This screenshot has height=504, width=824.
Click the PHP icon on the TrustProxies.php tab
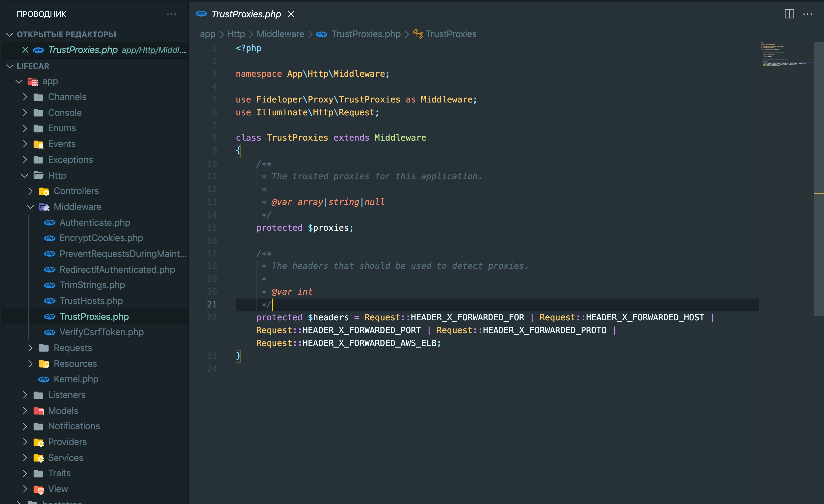click(x=201, y=14)
